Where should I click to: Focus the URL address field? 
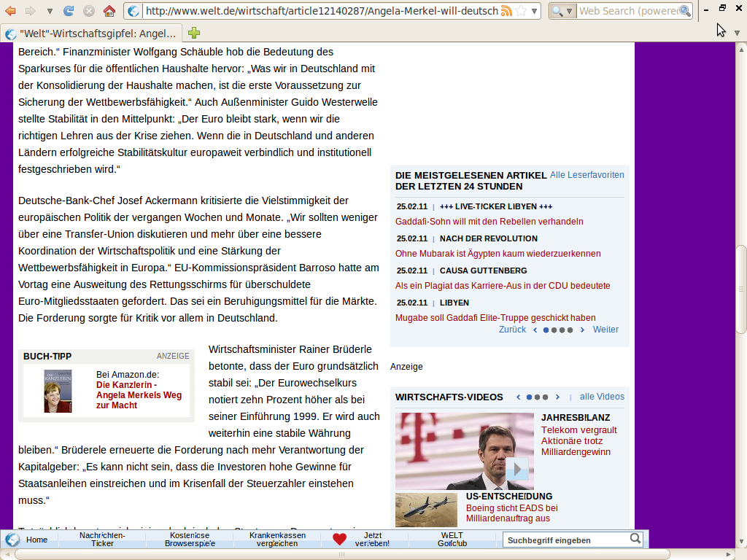pyautogui.click(x=322, y=11)
